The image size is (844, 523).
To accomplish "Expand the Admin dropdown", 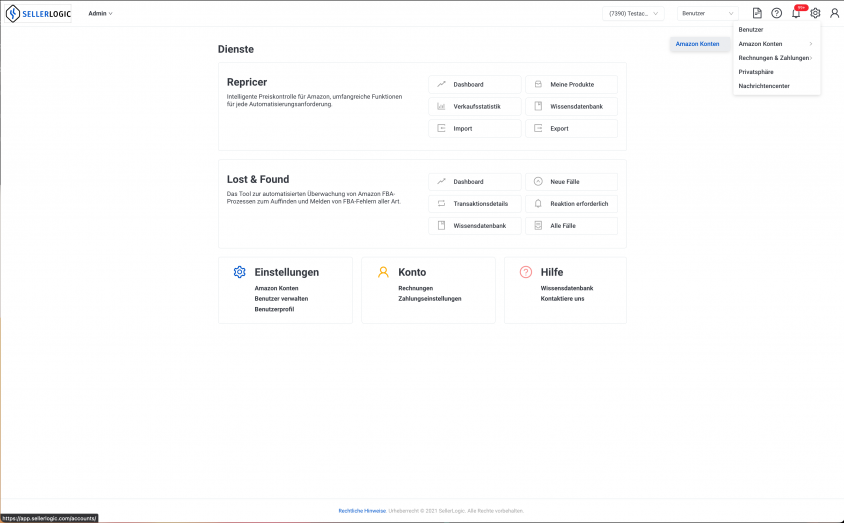I will [x=100, y=13].
